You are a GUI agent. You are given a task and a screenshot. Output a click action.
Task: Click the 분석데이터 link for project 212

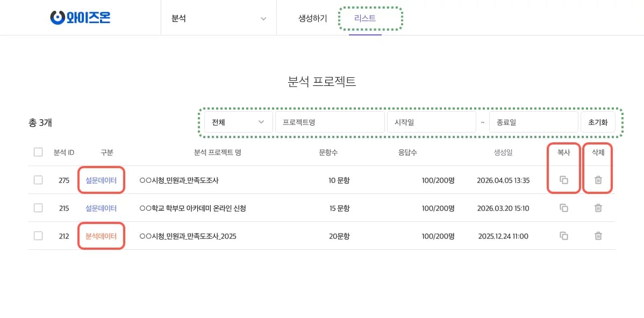pos(101,236)
